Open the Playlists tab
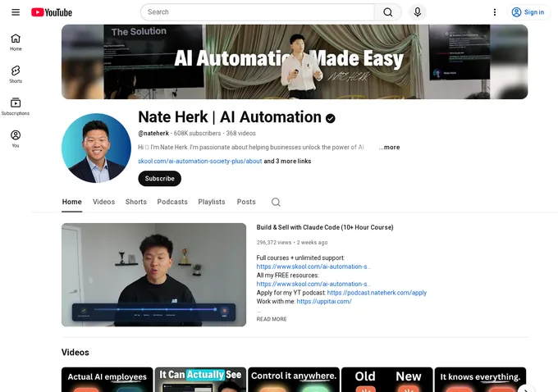This screenshot has width=558, height=392. pyautogui.click(x=212, y=202)
